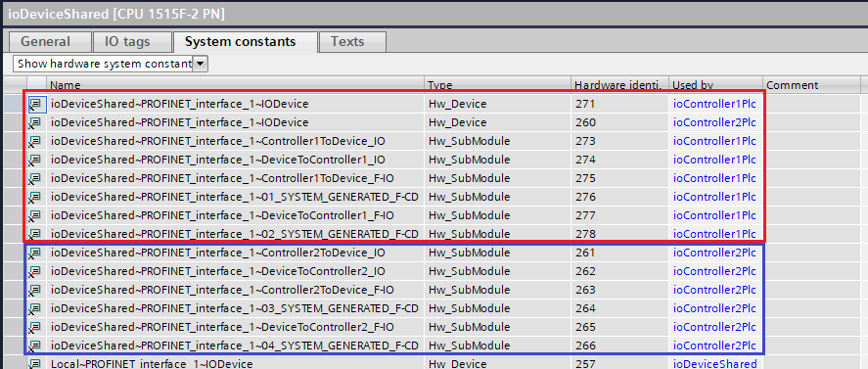Open ioController2Plc link in row 260
Image resolution: width=868 pixels, height=369 pixels.
coord(714,122)
